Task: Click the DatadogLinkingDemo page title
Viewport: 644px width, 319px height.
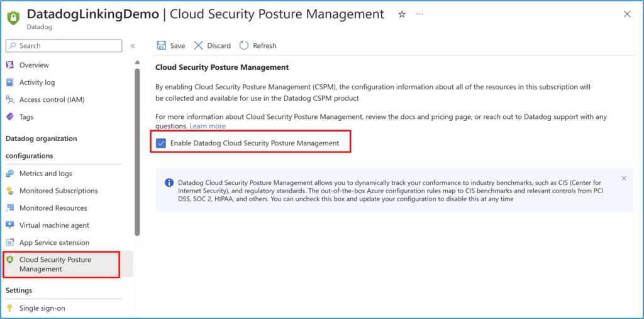Action: tap(93, 14)
